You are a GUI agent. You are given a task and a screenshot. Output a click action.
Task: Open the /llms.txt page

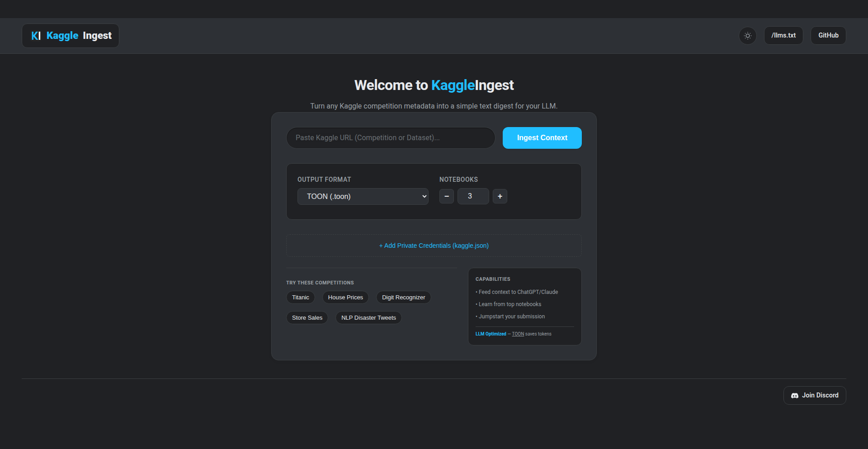783,35
